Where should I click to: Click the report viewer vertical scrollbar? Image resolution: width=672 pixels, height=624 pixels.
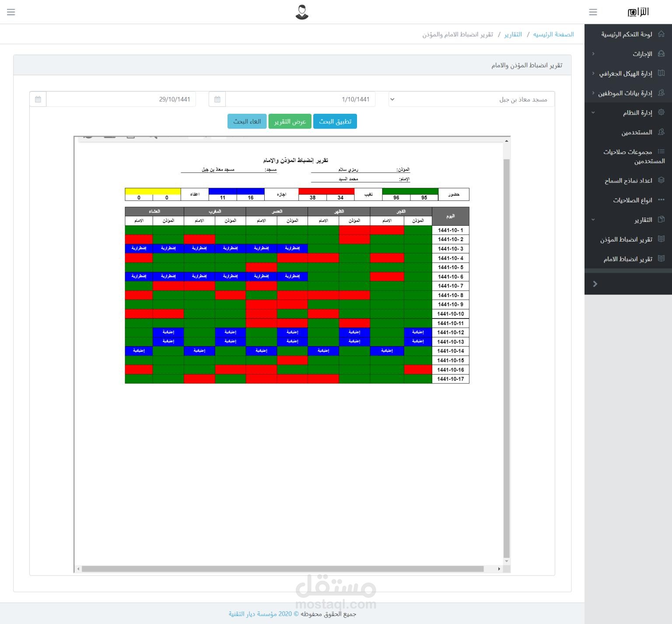click(x=507, y=359)
